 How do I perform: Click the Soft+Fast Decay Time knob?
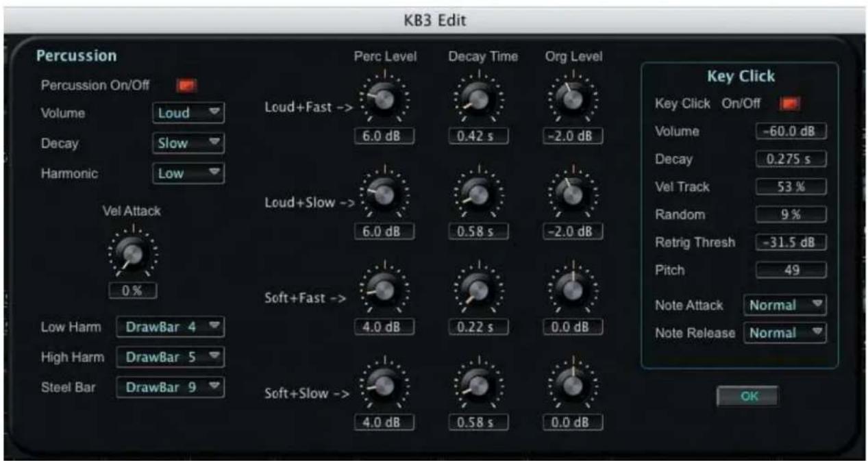tap(479, 291)
